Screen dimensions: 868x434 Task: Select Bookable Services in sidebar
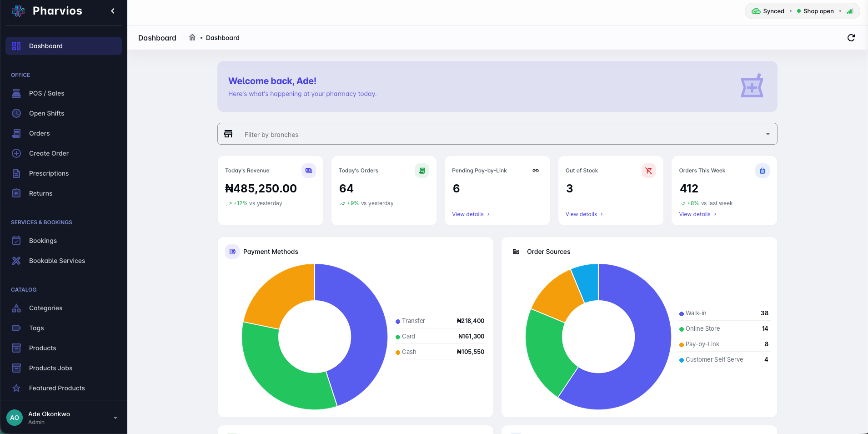(64, 261)
